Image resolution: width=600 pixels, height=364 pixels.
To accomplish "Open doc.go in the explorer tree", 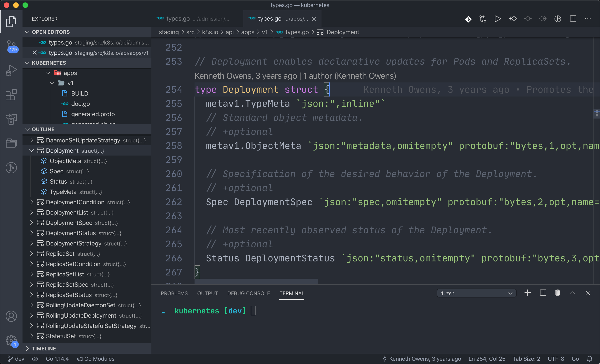I will point(80,104).
